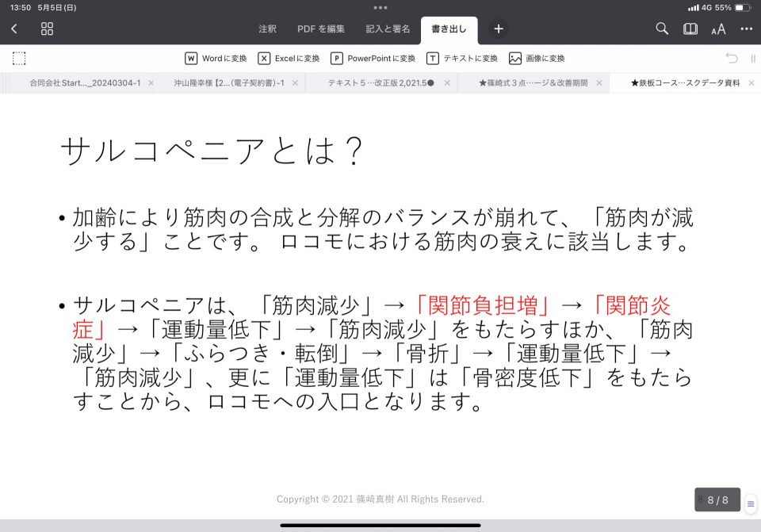Switch to the 注釈 tab
This screenshot has height=532, width=761.
tap(267, 29)
